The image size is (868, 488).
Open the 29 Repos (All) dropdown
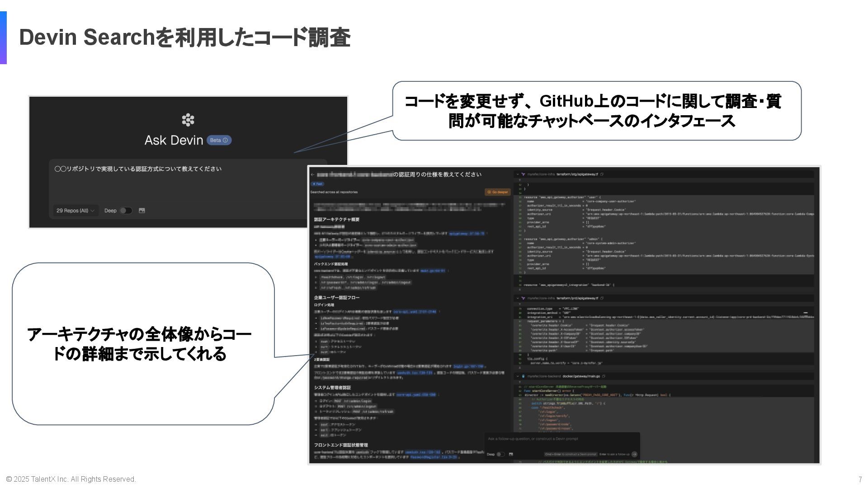[x=75, y=211]
